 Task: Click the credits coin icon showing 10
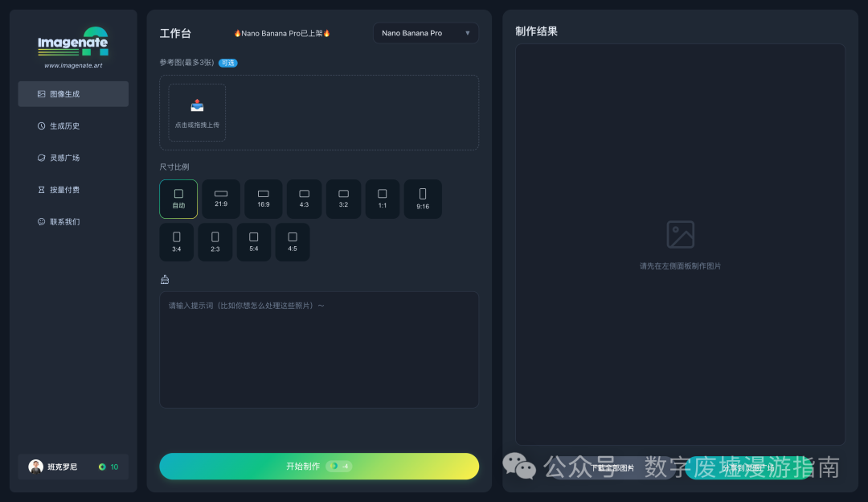pos(102,467)
